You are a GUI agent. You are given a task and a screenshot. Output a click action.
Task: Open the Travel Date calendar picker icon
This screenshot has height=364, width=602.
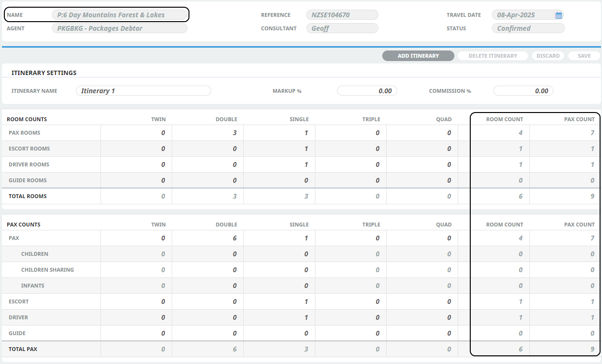point(558,15)
